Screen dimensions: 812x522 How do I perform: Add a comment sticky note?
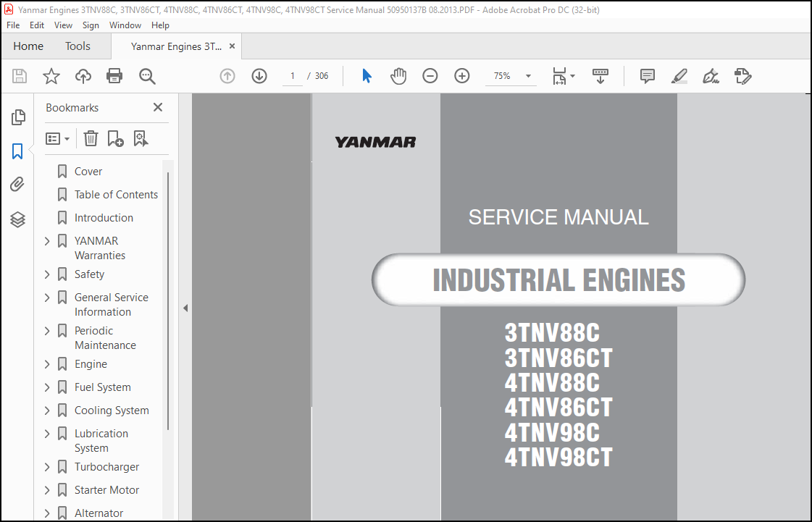coord(648,76)
